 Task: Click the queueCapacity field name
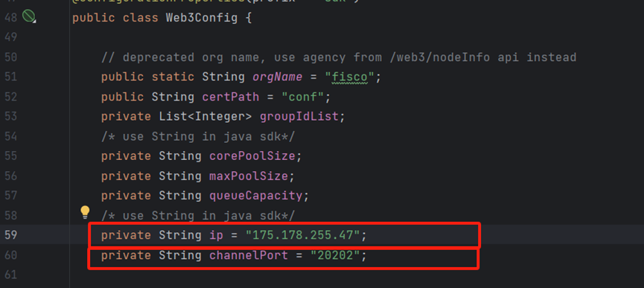256,196
